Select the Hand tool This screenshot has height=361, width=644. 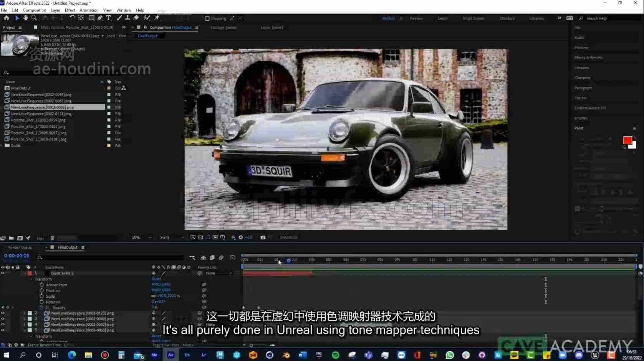pyautogui.click(x=25, y=18)
